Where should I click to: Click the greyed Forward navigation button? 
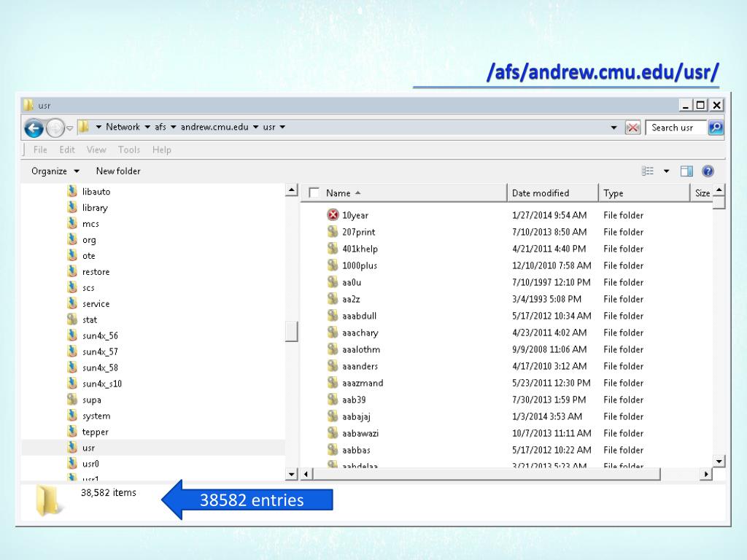(x=55, y=128)
